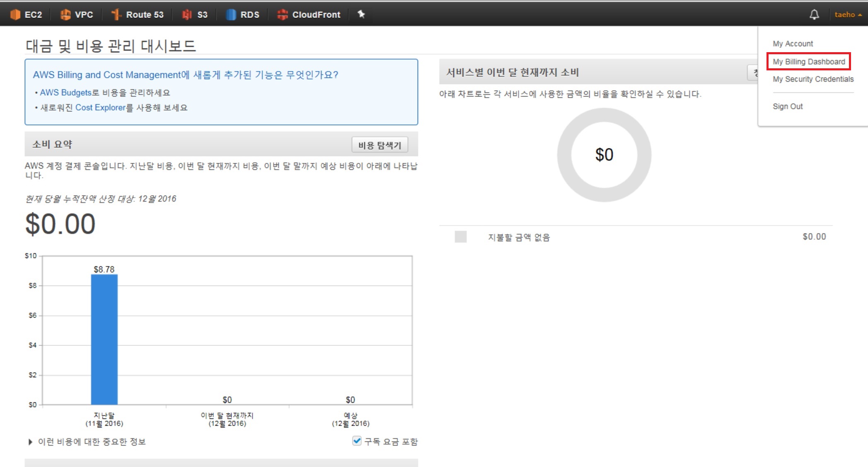Viewport: 868px width, 467px height.
Task: Click the 소비 요약 section header
Action: click(x=52, y=144)
